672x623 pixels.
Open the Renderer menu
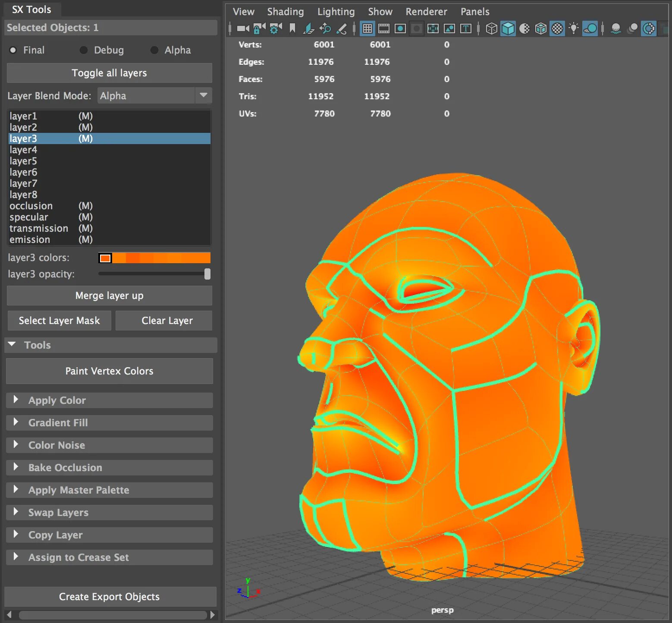click(x=426, y=12)
